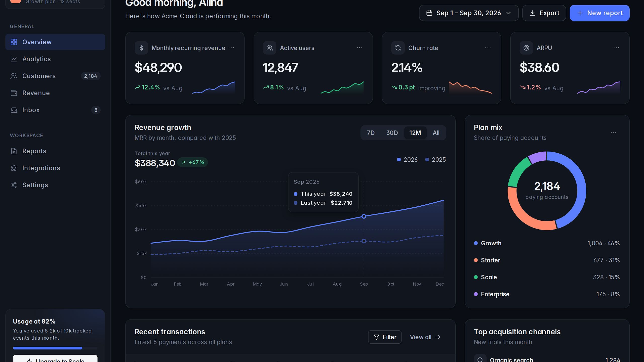Click the calendar icon in date range picker
Screen dimensions: 644x362
coord(429,13)
